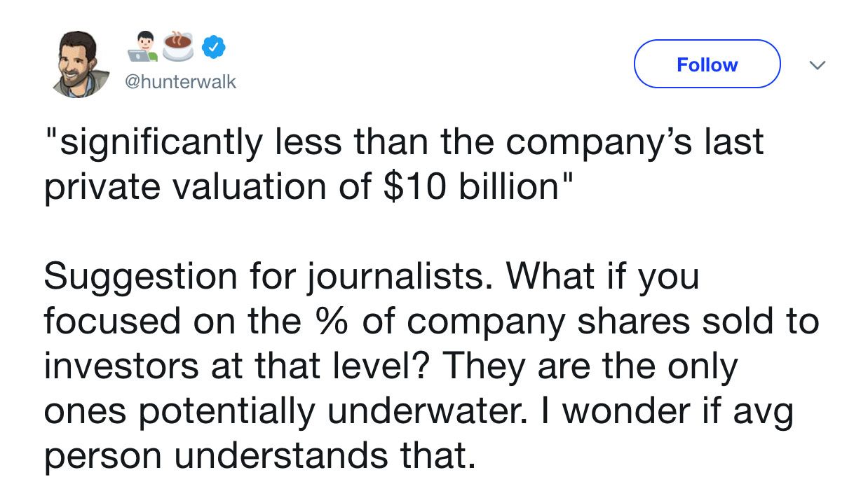This screenshot has width=868, height=496.
Task: Click the quoted line starting "significantly less than"
Action: click(x=405, y=143)
